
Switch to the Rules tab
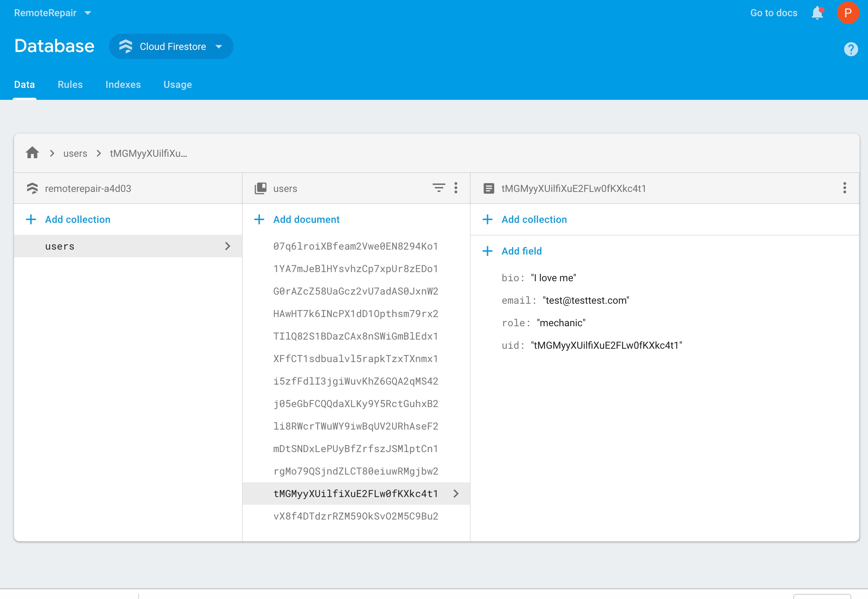[70, 84]
